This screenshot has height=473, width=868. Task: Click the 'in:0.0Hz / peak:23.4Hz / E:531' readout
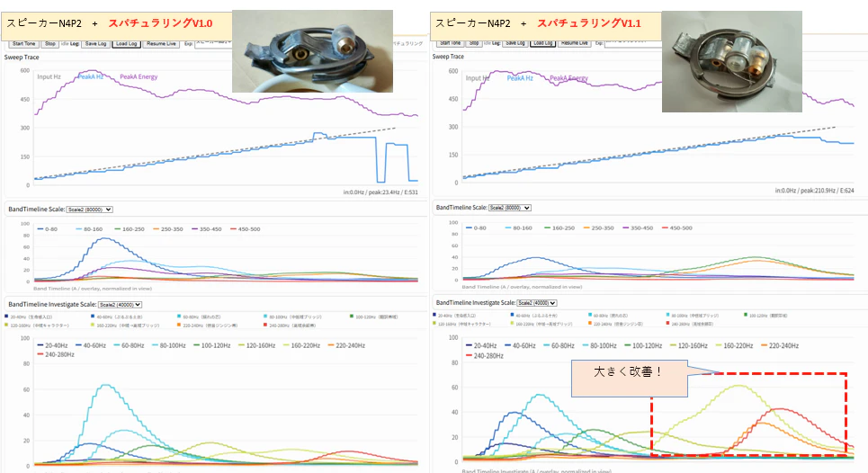pyautogui.click(x=380, y=192)
